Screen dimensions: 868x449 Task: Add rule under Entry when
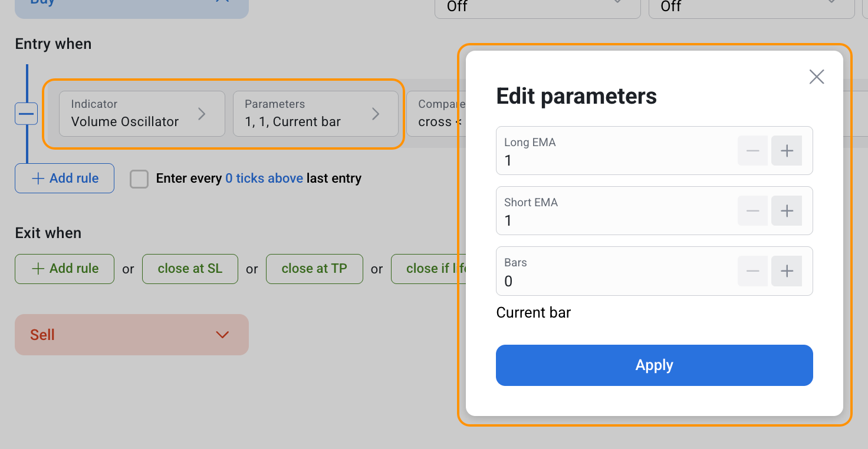click(64, 178)
